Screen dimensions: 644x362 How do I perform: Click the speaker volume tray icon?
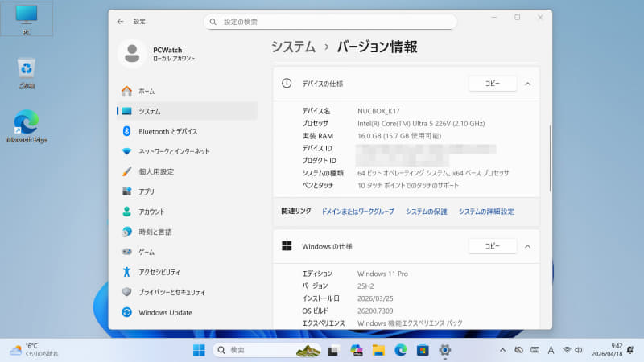click(579, 350)
